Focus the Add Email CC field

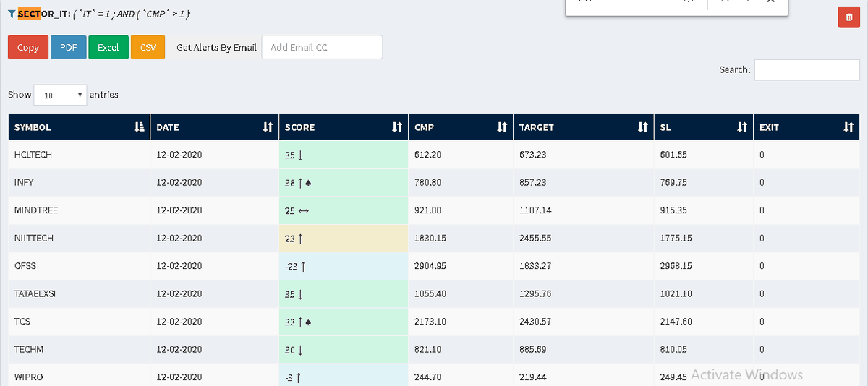click(x=322, y=48)
